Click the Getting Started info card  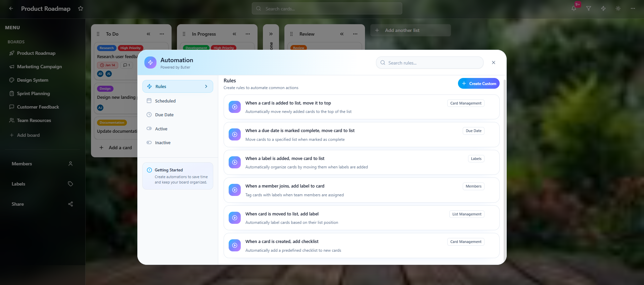[x=178, y=176]
